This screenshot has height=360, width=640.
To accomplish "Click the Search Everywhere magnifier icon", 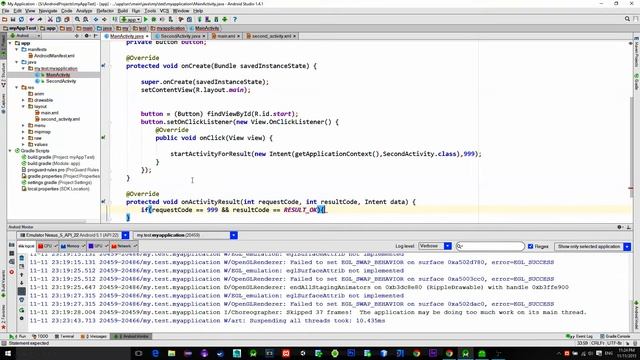I will click(627, 19).
